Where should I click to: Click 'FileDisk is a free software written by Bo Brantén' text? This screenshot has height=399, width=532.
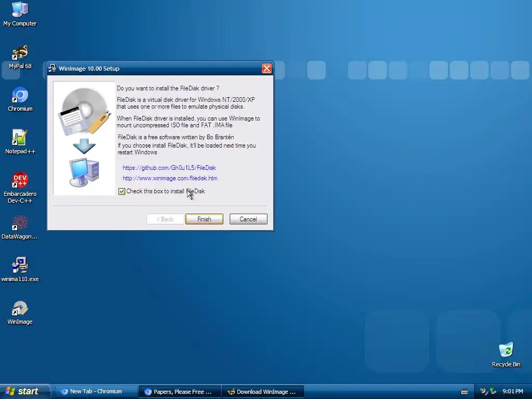(x=176, y=137)
